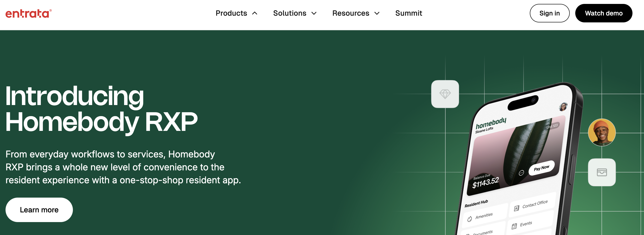
Task: Tap Pay Now on the phone
Action: tap(542, 168)
